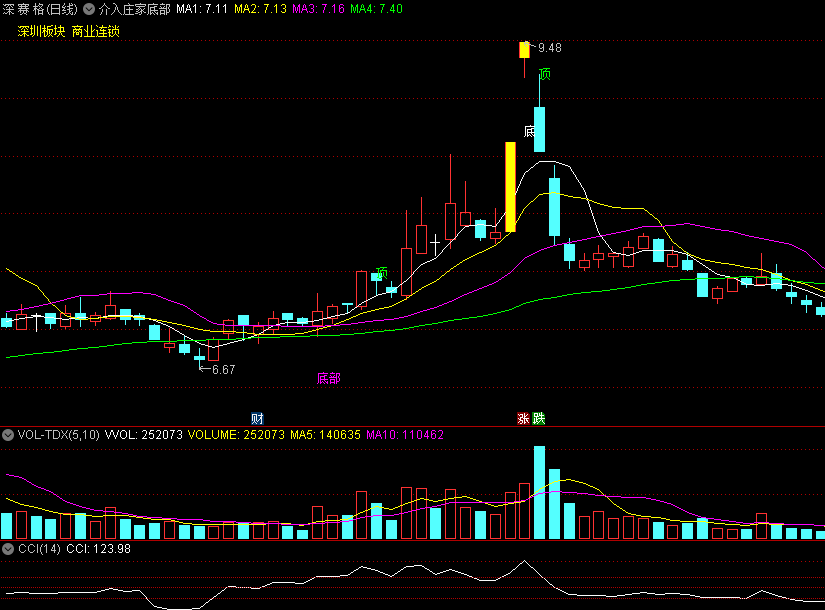This screenshot has height=610, width=825.
Task: Click the VOLUME: 252073 value
Action: [x=236, y=435]
